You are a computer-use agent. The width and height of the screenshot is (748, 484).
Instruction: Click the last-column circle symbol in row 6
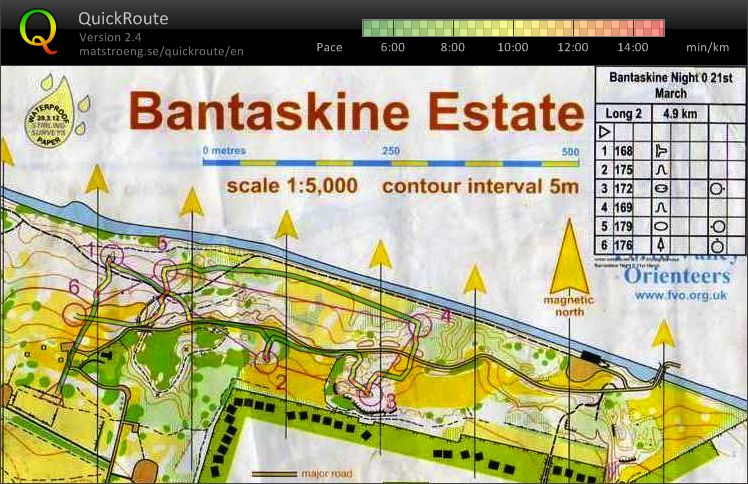click(x=718, y=246)
